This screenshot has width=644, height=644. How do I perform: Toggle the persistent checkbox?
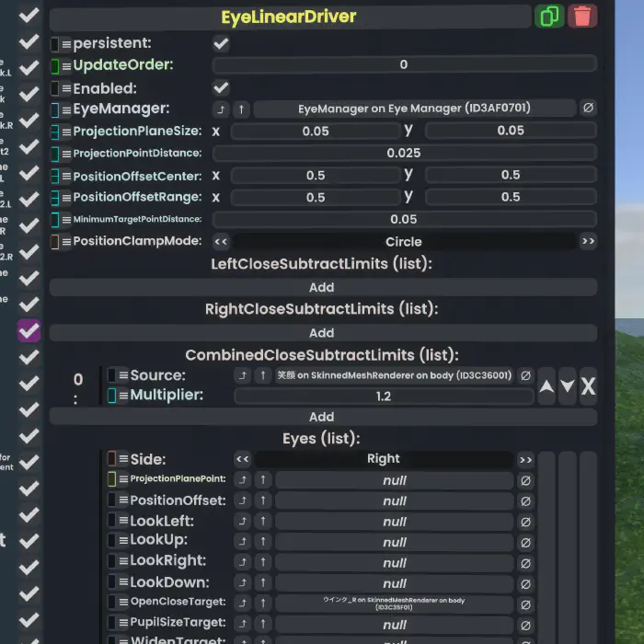click(221, 43)
